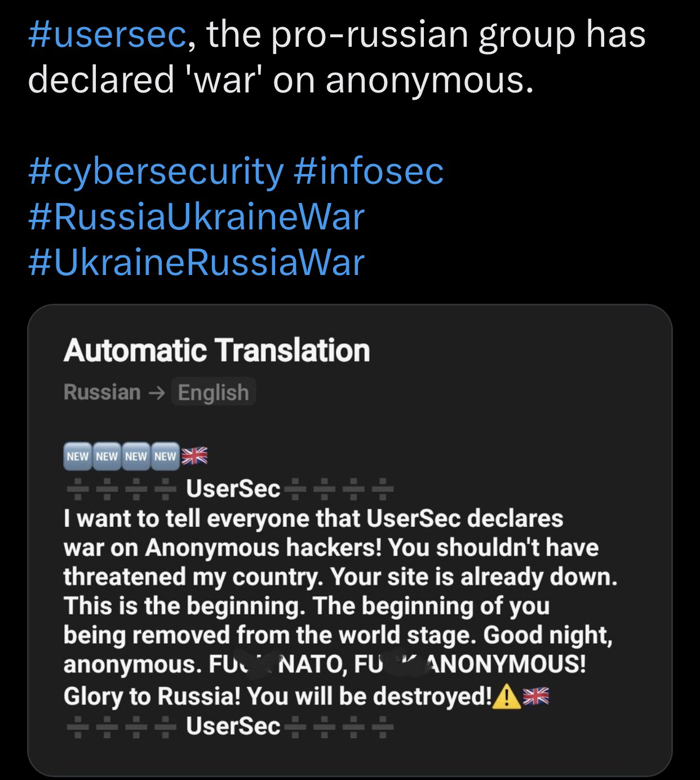
Task: Click the arrow between Russian and English
Action: click(158, 393)
